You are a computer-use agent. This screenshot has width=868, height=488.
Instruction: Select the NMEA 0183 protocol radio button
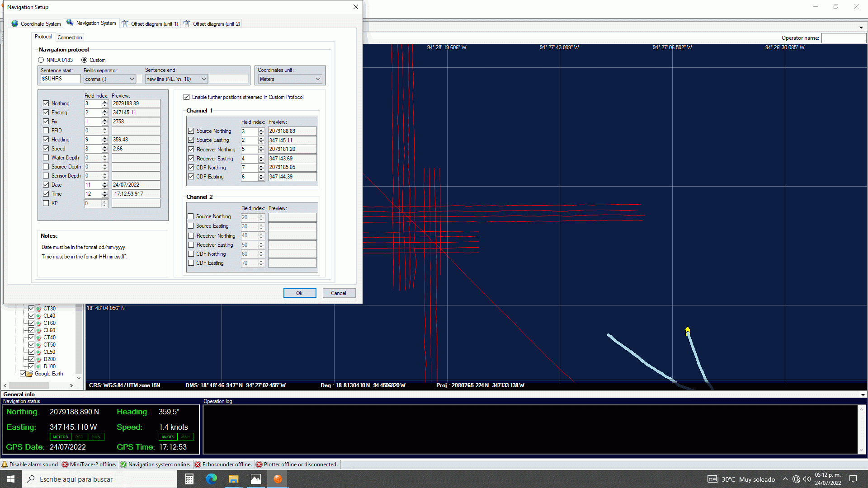coord(41,60)
